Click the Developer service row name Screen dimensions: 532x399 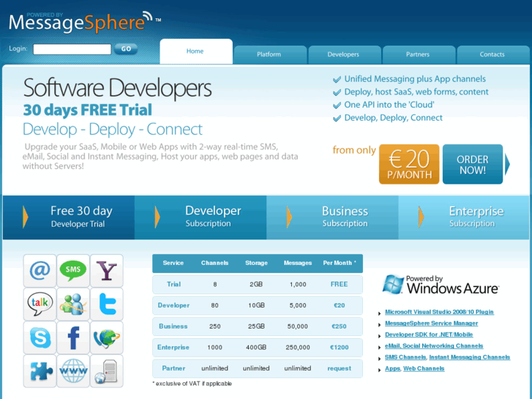pyautogui.click(x=173, y=305)
